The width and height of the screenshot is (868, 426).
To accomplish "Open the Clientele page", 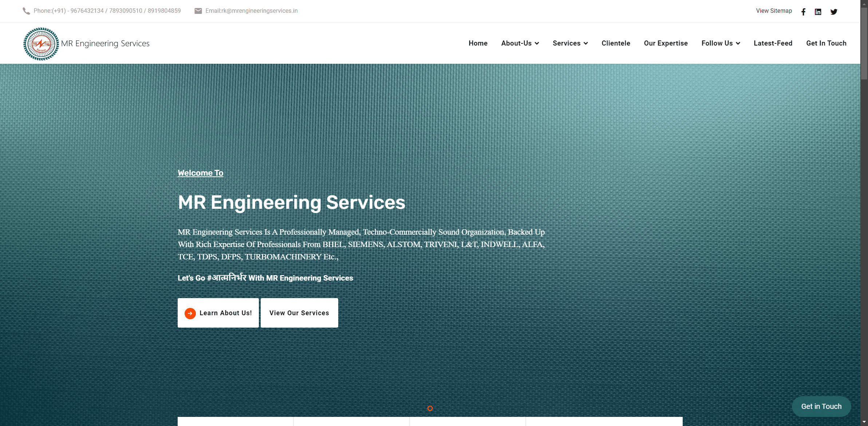I will pyautogui.click(x=616, y=43).
